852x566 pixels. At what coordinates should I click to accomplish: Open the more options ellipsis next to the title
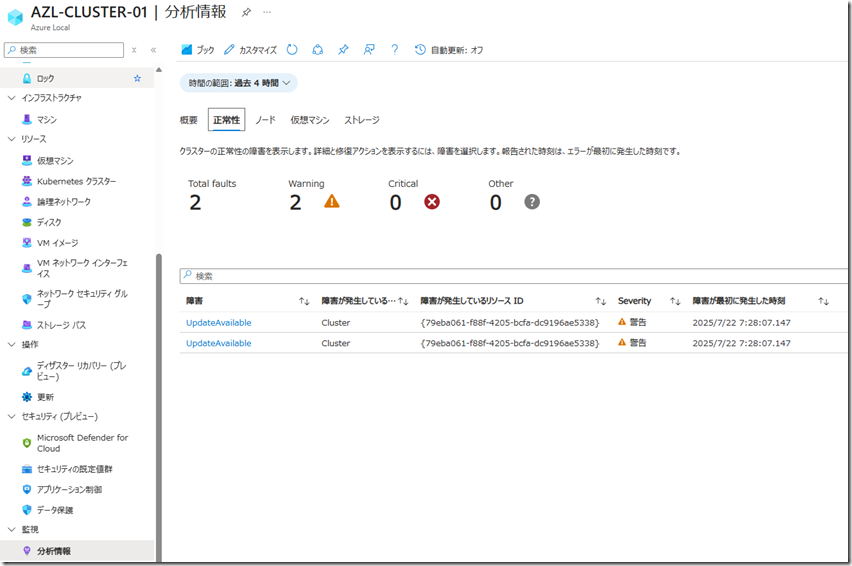point(267,12)
